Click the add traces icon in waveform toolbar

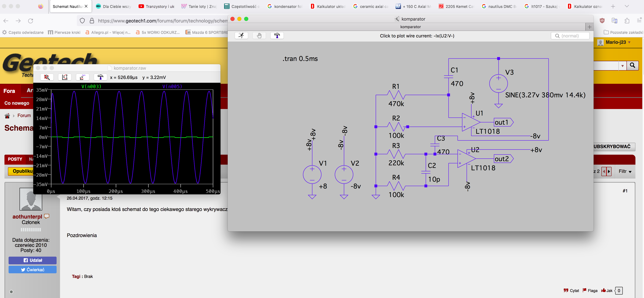[x=82, y=77]
